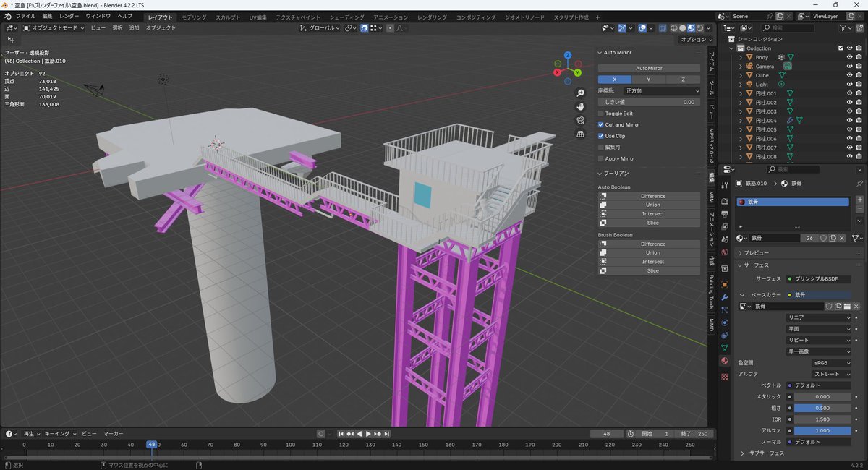Switch to the シェーディング workspace tab
This screenshot has height=470, width=868.
(346, 17)
